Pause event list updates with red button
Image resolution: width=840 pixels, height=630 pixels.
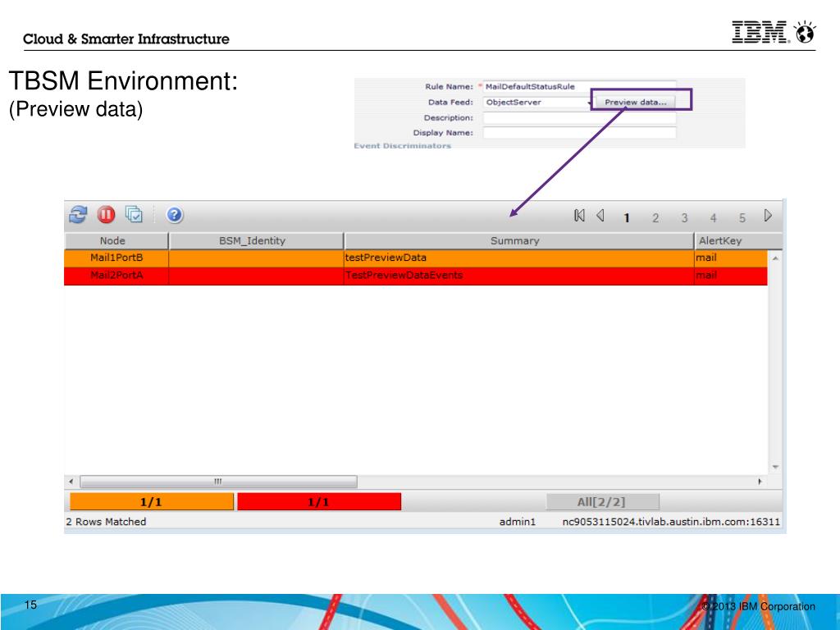coord(106,215)
